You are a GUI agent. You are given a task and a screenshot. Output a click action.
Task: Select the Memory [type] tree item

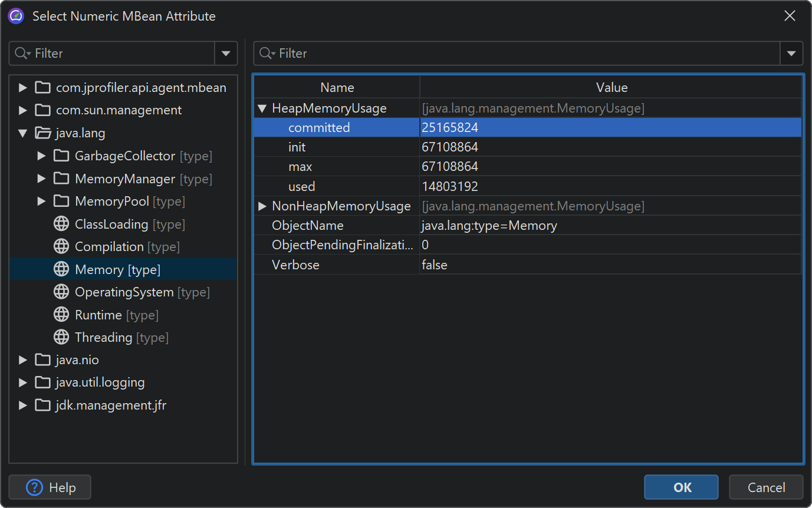coord(117,269)
